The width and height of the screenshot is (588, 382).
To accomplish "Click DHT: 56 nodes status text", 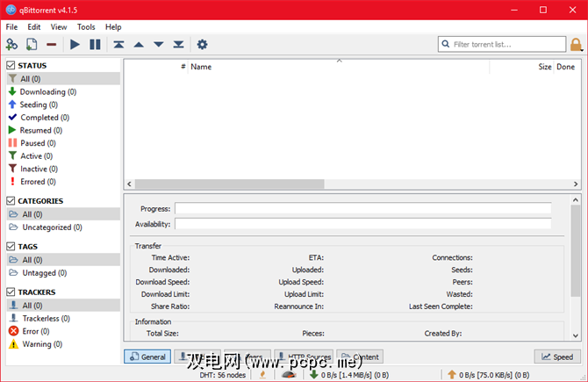I will coord(222,375).
